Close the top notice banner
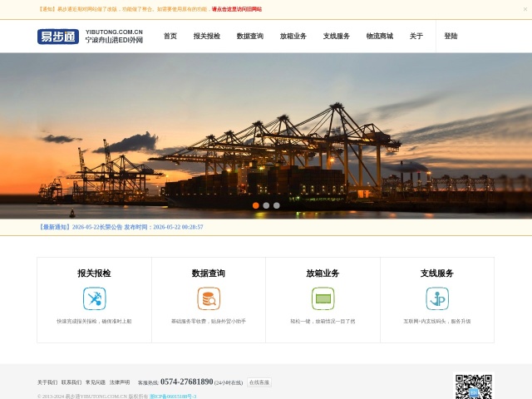 pos(525,9)
